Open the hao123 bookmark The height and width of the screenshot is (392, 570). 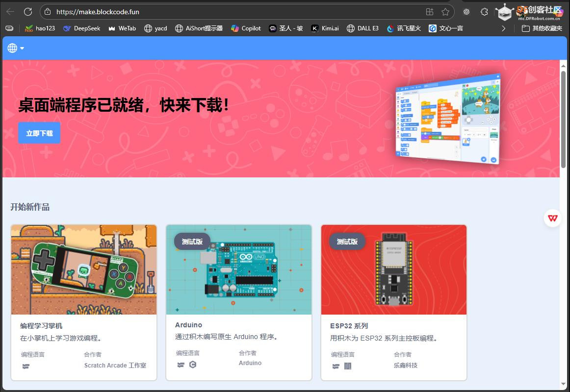click(x=40, y=28)
